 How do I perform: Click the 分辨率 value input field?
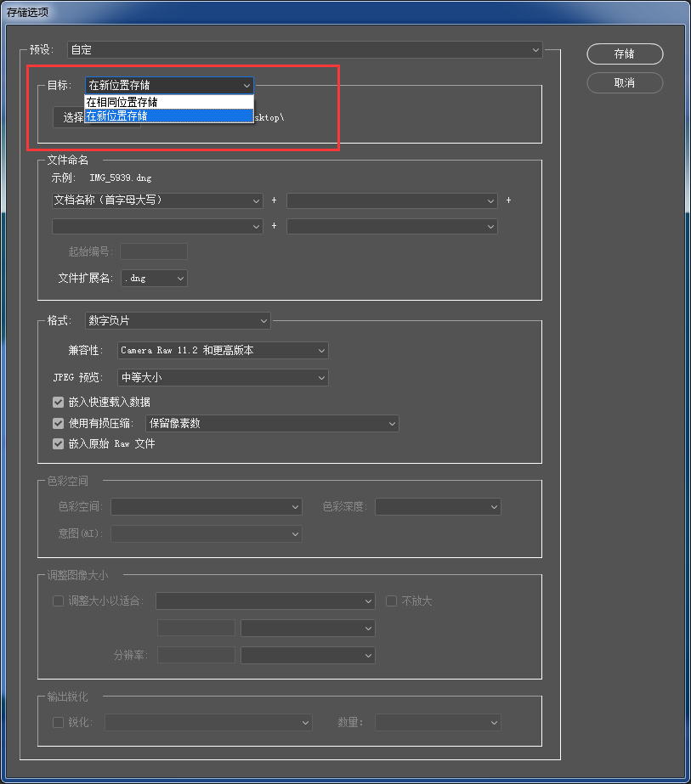pyautogui.click(x=196, y=655)
